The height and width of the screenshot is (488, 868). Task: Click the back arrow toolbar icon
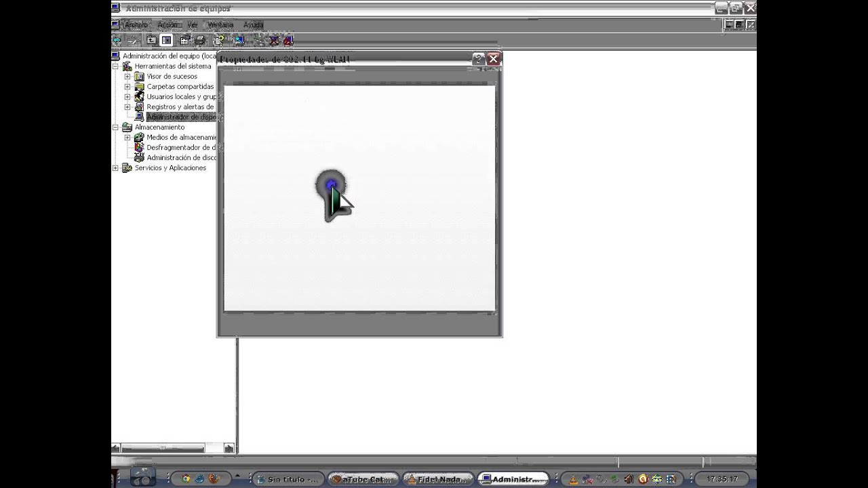tap(117, 40)
